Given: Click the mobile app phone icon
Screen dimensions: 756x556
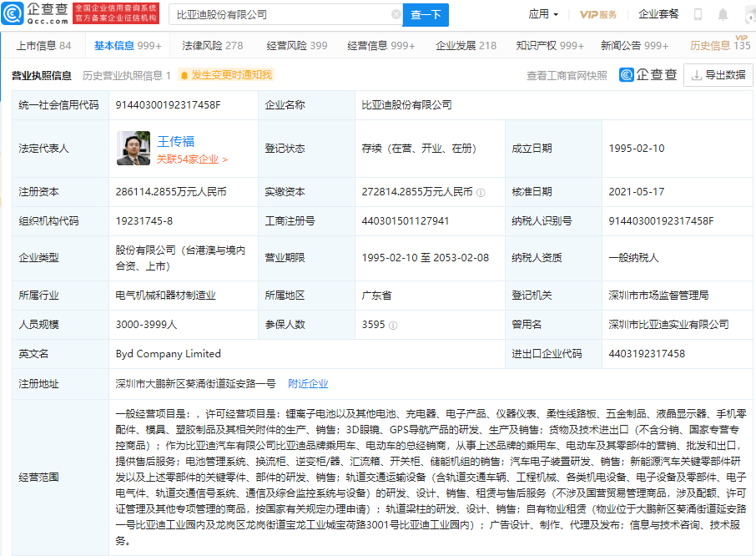Looking at the screenshot, I should 698,13.
